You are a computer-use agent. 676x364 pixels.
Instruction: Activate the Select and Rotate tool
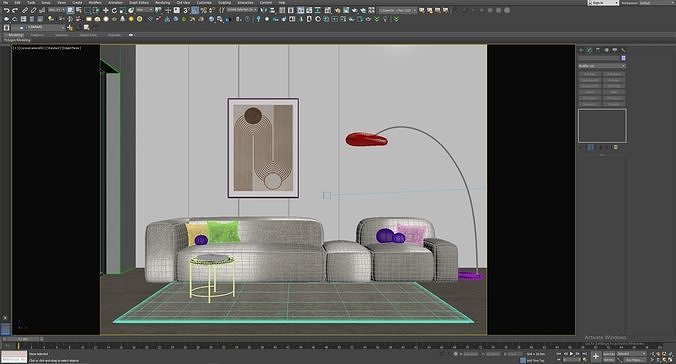[x=114, y=10]
